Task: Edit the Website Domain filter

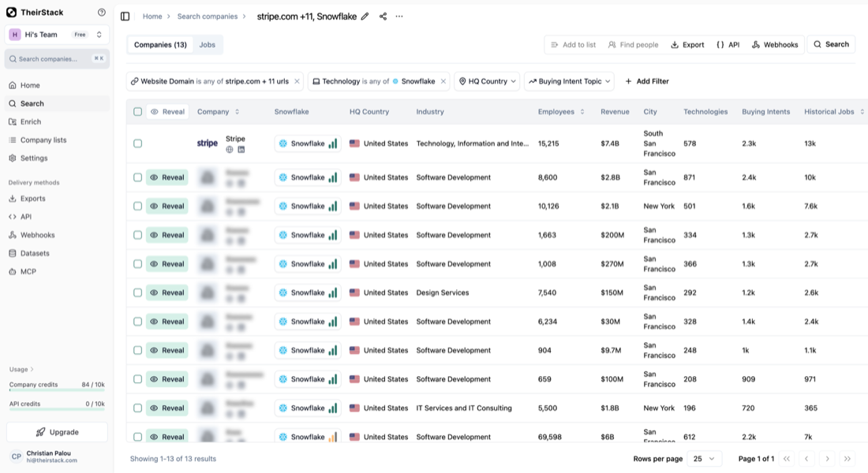Action: [x=214, y=81]
